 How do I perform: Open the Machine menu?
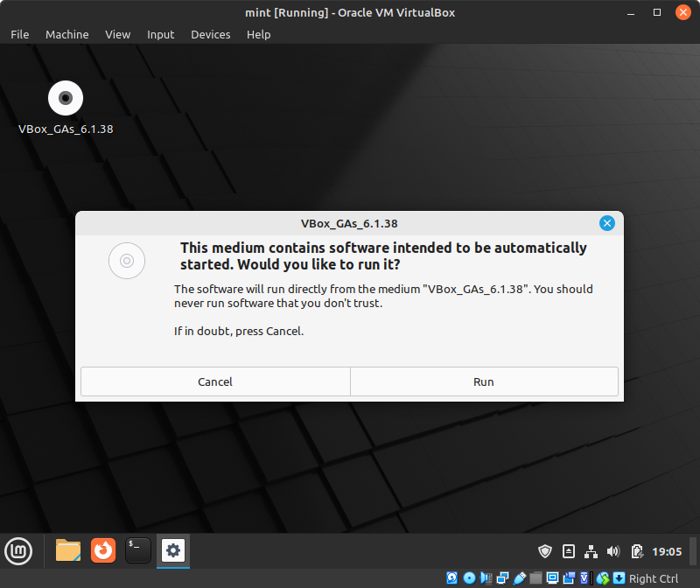(67, 34)
